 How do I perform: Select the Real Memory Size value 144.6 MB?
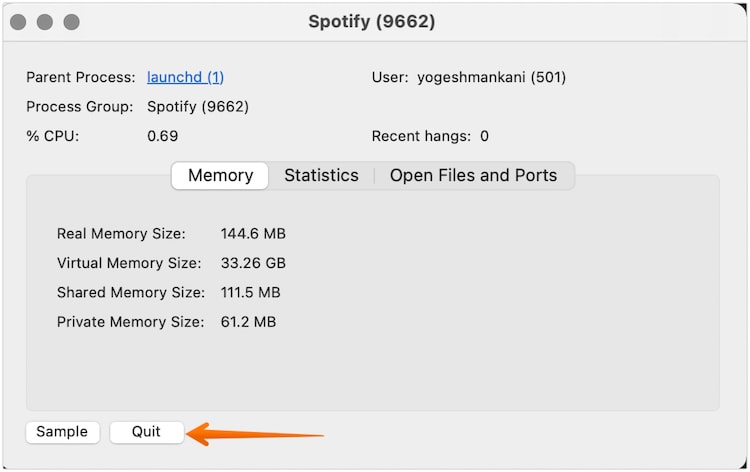(x=253, y=233)
